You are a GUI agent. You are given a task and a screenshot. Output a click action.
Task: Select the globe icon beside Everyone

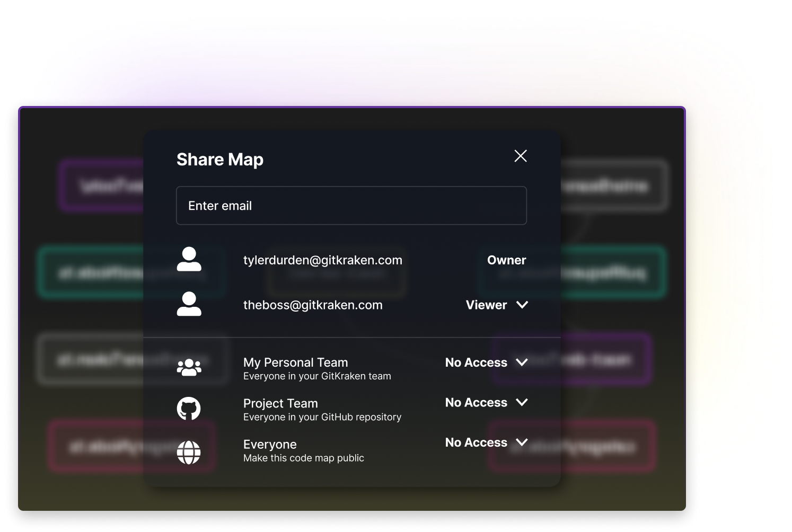tap(189, 452)
